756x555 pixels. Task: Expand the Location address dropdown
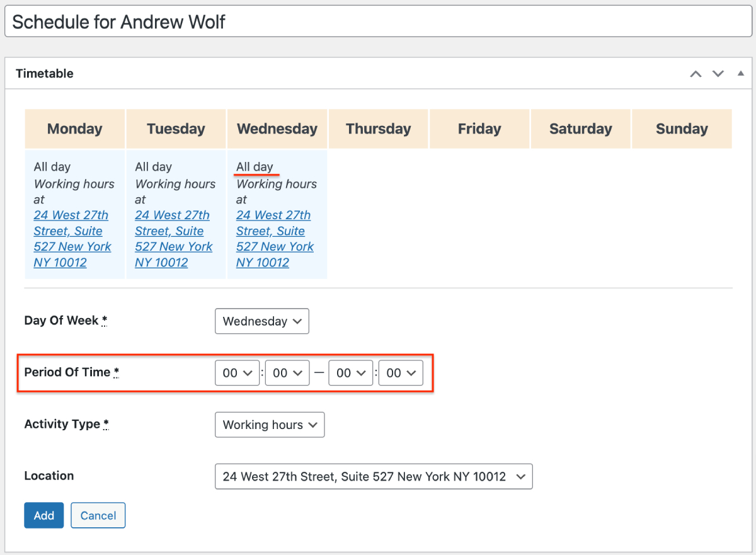pyautogui.click(x=373, y=477)
